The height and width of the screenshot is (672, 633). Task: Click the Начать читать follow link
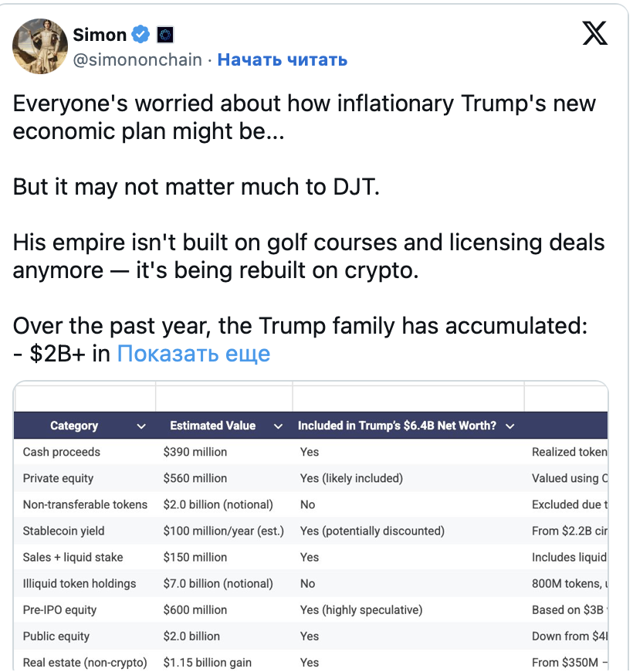(282, 59)
